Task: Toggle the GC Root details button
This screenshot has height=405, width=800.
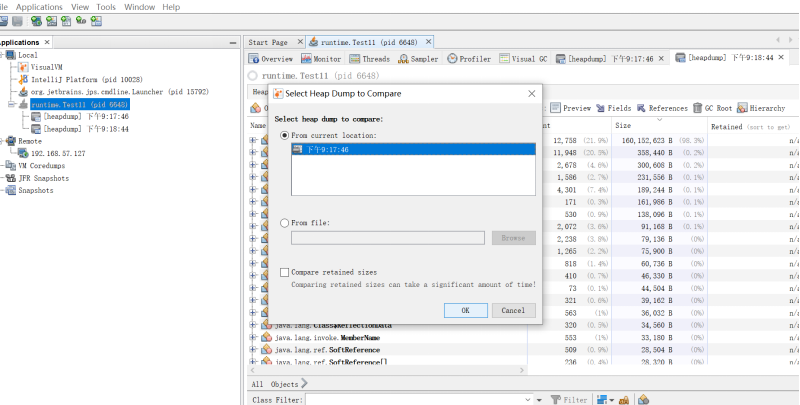Action: click(x=712, y=108)
